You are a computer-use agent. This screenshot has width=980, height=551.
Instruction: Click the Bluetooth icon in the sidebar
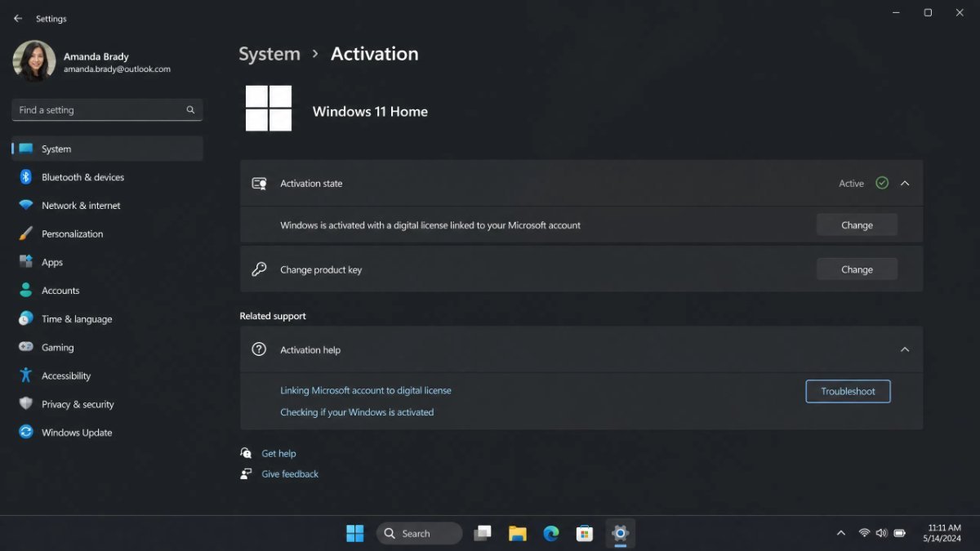click(x=26, y=177)
